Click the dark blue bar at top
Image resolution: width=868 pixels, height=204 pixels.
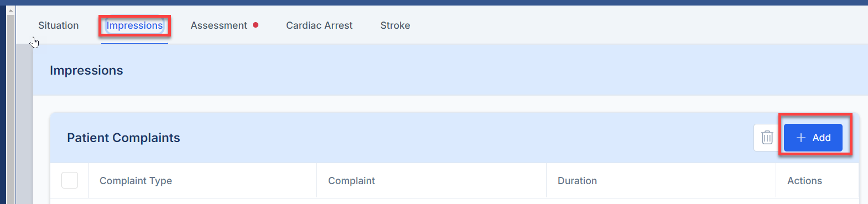[434, 2]
